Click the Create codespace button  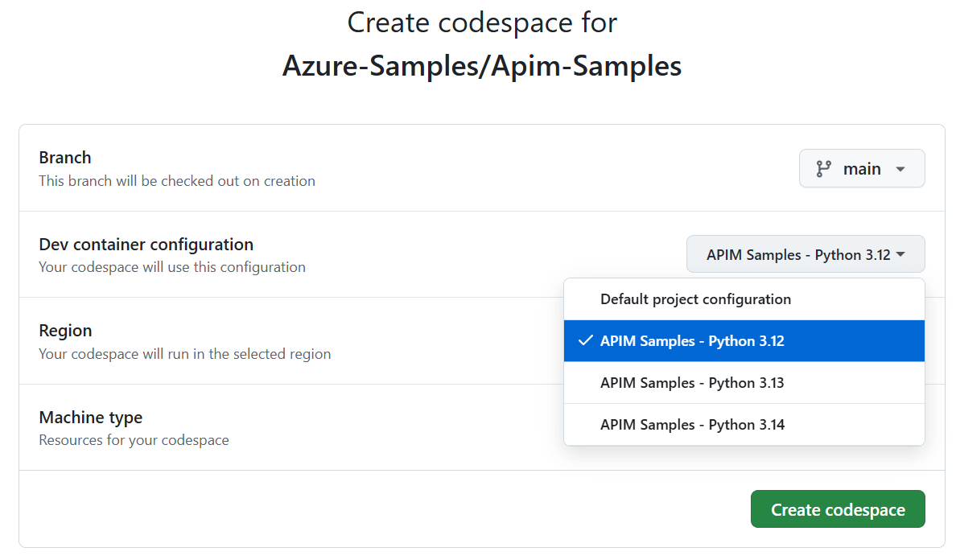[838, 509]
